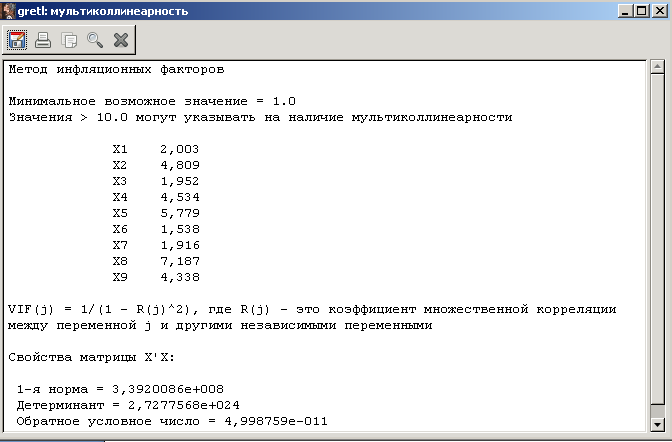Select the X8 value 7,187
This screenshot has width=672, height=442.
click(x=180, y=261)
